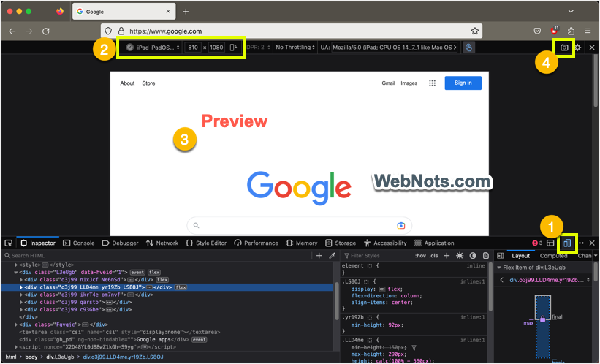Viewport: 600px width, 364px height.
Task: Open responsive design settings gear
Action: (578, 48)
